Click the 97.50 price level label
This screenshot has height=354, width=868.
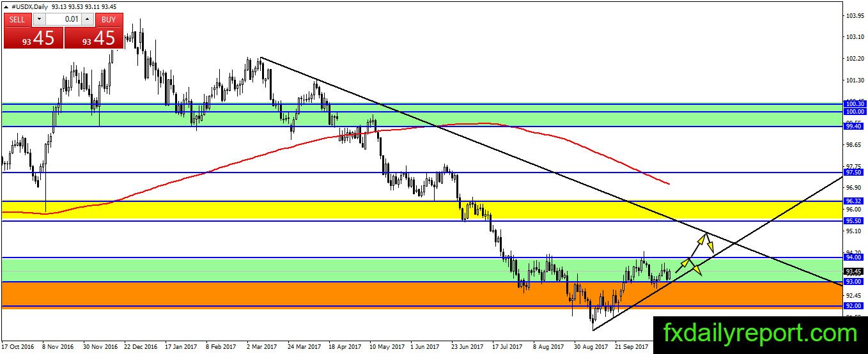[855, 173]
